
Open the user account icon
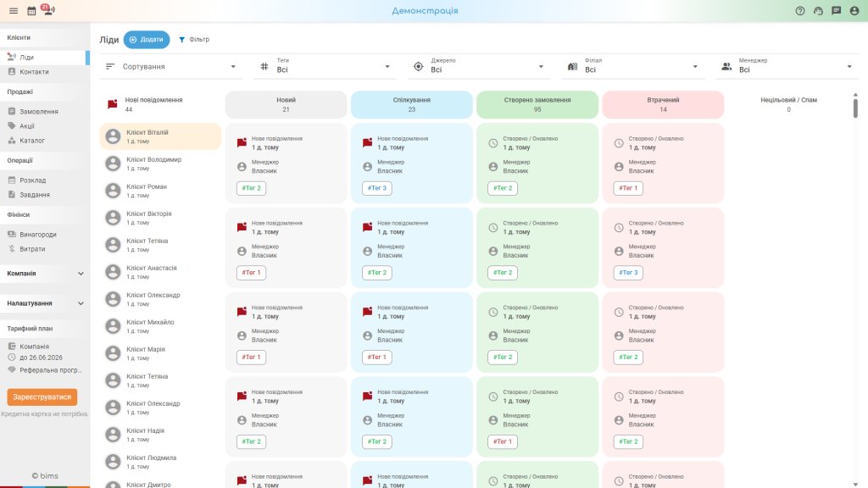point(854,10)
